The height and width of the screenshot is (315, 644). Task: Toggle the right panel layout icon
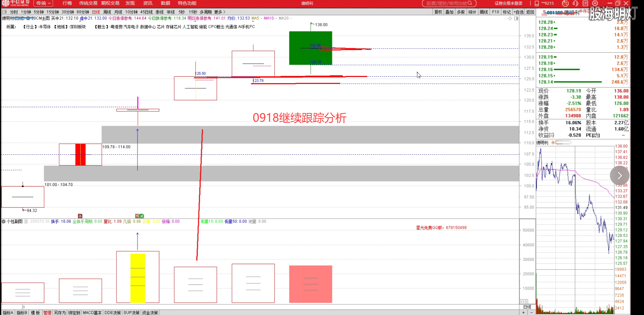(x=516, y=18)
